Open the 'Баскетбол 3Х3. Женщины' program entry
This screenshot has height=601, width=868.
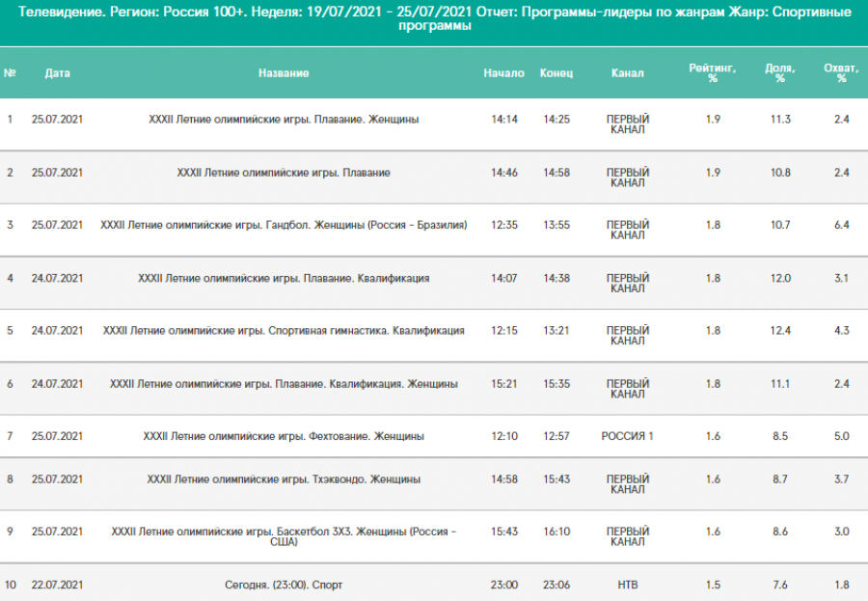[284, 536]
